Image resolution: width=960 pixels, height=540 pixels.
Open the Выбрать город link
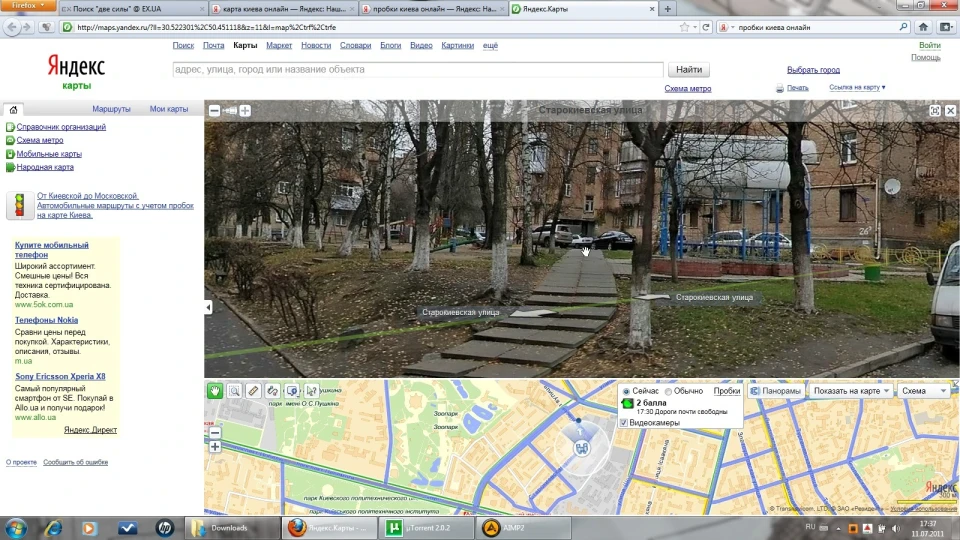point(813,70)
